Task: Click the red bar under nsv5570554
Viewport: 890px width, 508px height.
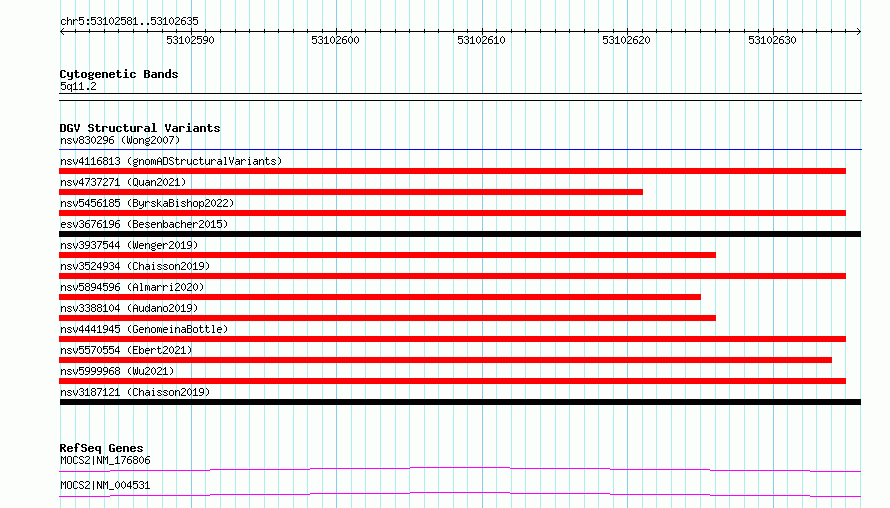Action: pos(446,360)
